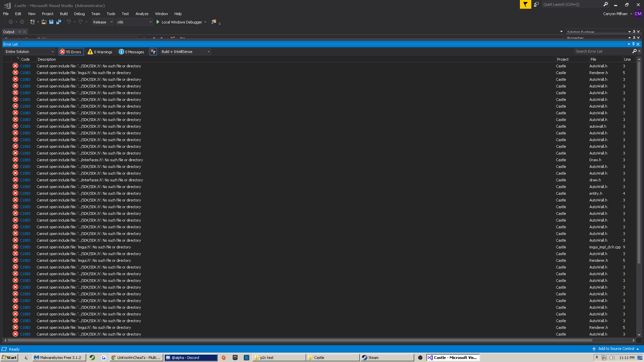Click the Save All toolbar icon

pos(59,22)
